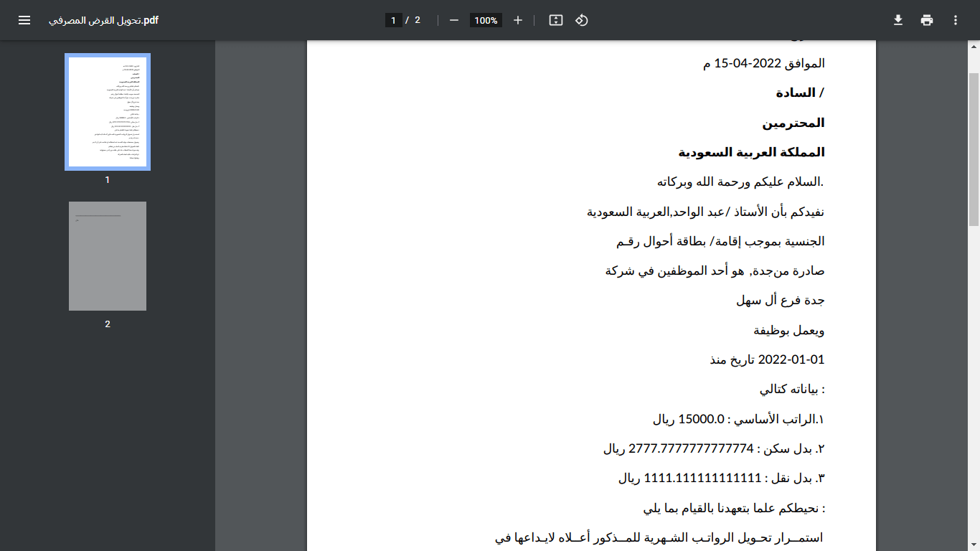Click the basic salary line 15000.0
This screenshot has height=551, width=980.
click(739, 419)
